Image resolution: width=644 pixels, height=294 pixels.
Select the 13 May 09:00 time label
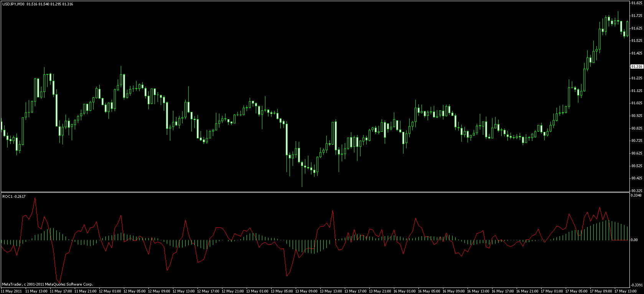point(306,291)
